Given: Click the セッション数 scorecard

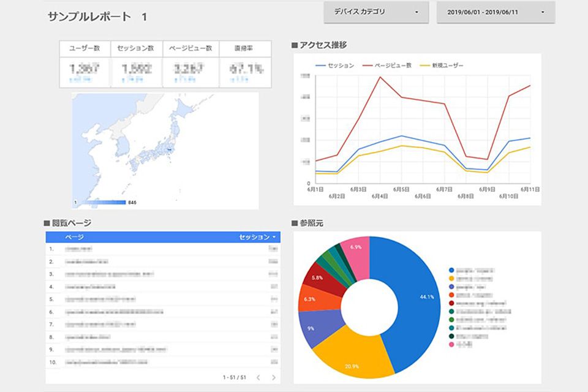Looking at the screenshot, I should [x=137, y=65].
